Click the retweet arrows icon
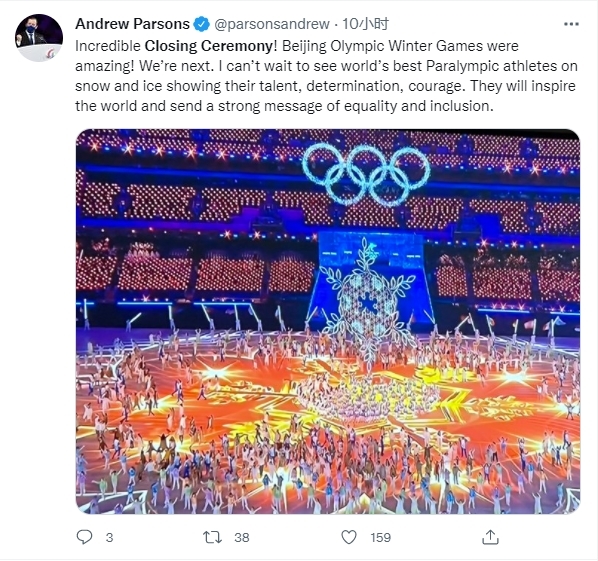This screenshot has height=561, width=598. pyautogui.click(x=212, y=537)
